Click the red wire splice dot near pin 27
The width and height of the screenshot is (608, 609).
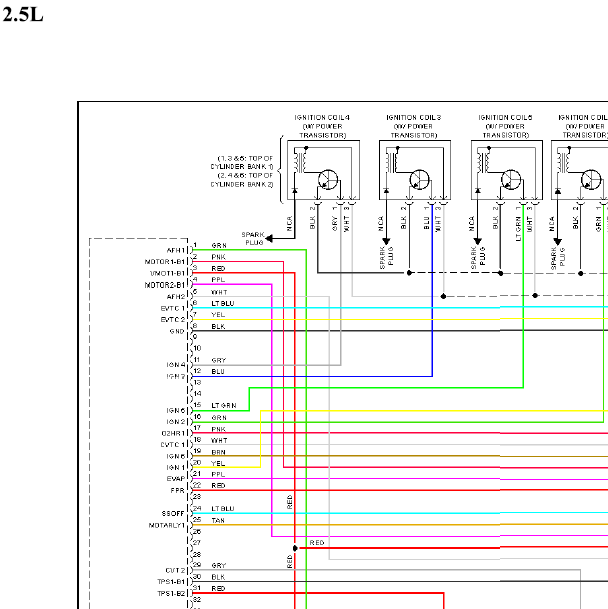pos(295,548)
